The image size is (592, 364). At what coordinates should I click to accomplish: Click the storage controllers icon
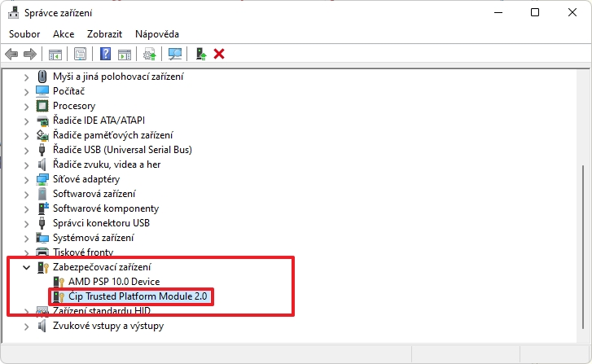pyautogui.click(x=42, y=135)
